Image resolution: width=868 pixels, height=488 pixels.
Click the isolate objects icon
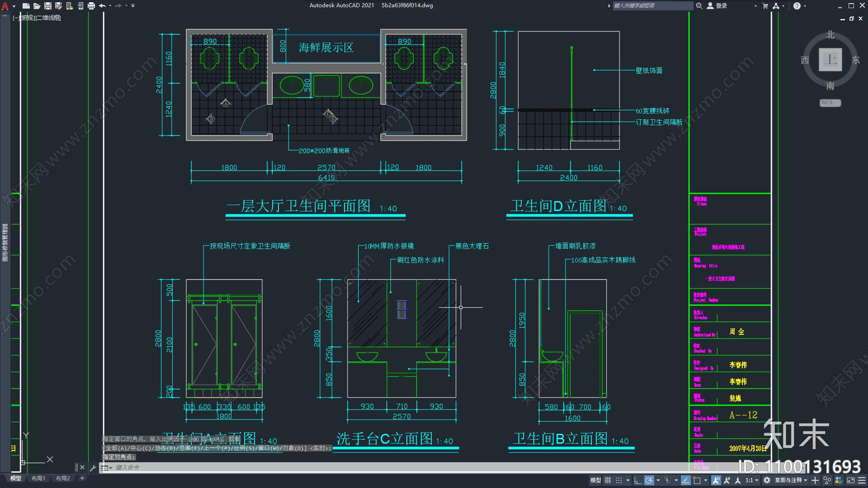[x=827, y=480]
